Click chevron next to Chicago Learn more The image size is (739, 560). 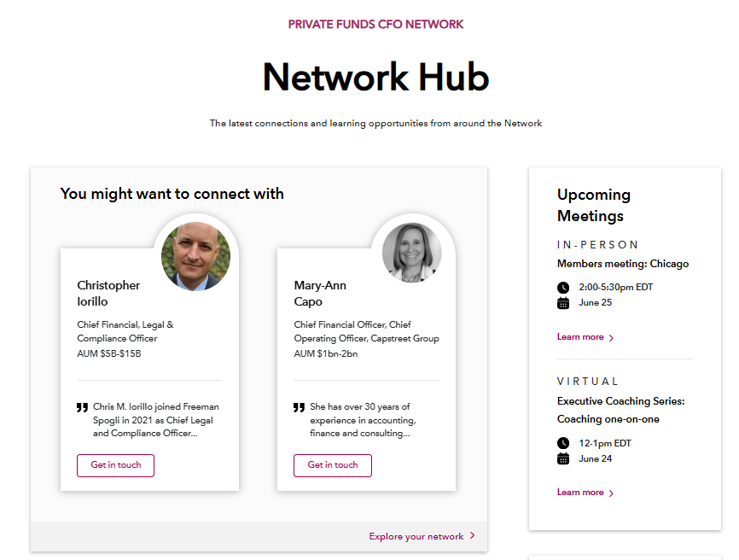(611, 338)
